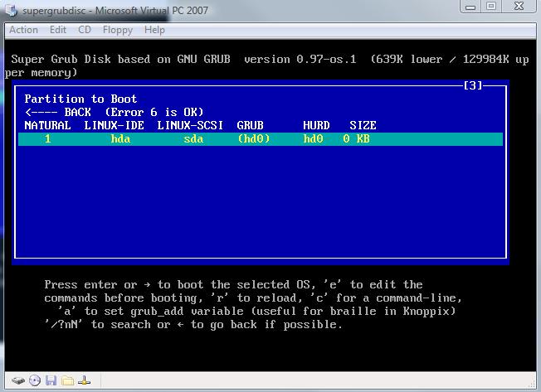Viewport: 541px width, 392px height.
Task: Click the 'Partition to Boot' heading
Action: pyautogui.click(x=80, y=99)
